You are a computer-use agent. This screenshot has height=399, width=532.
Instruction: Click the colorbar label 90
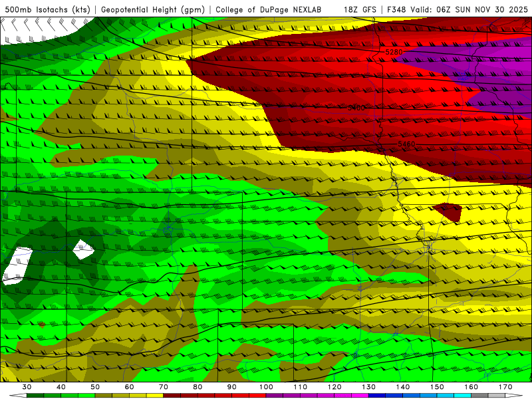click(231, 387)
